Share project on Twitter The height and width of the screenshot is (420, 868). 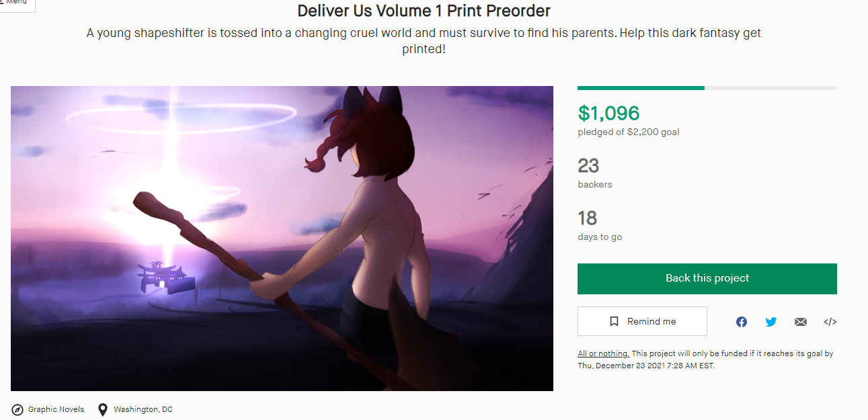[x=771, y=322]
